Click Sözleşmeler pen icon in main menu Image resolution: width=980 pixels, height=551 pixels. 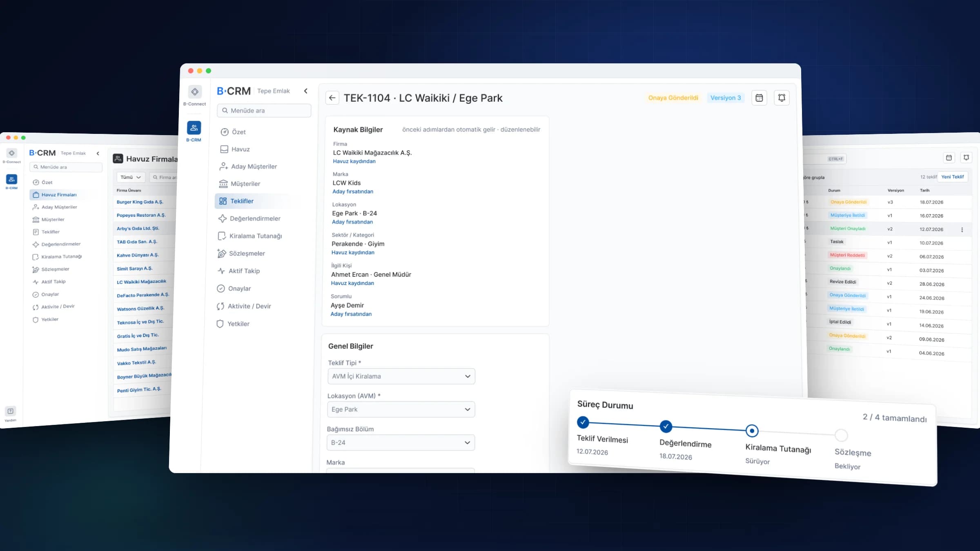pyautogui.click(x=221, y=253)
